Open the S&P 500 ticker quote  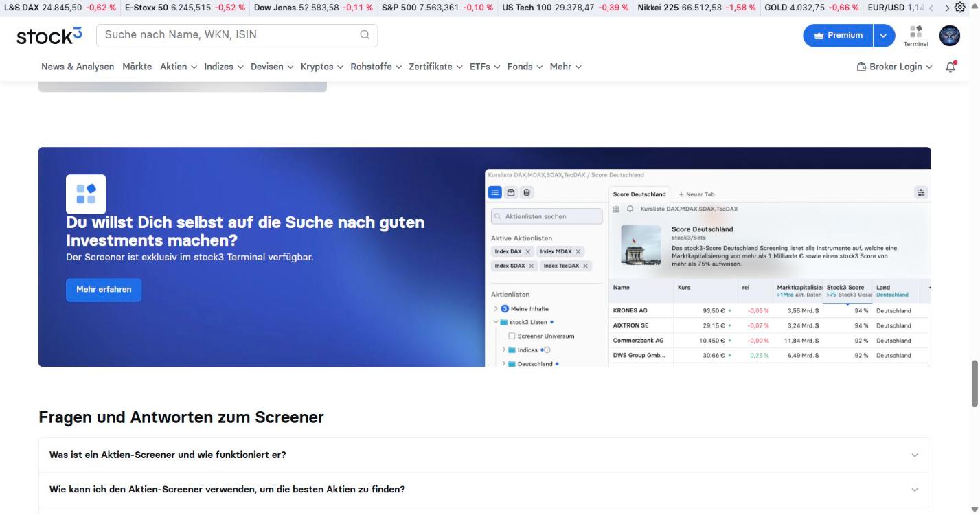(437, 8)
